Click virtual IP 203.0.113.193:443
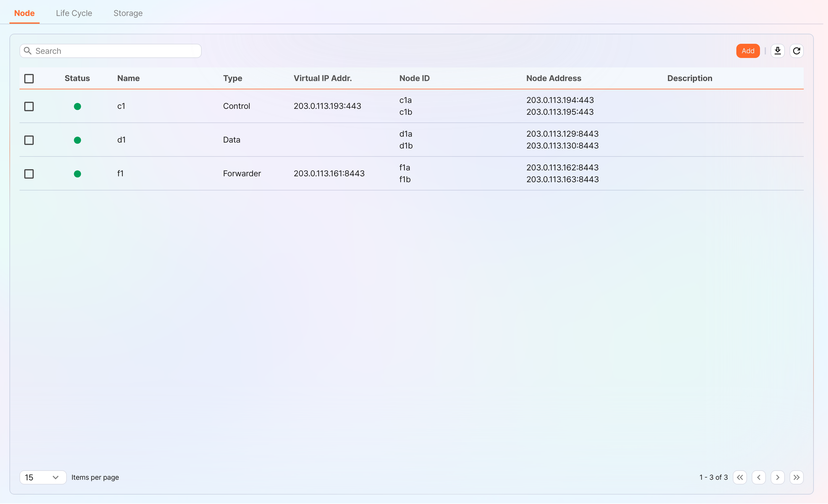828x504 pixels. click(327, 106)
